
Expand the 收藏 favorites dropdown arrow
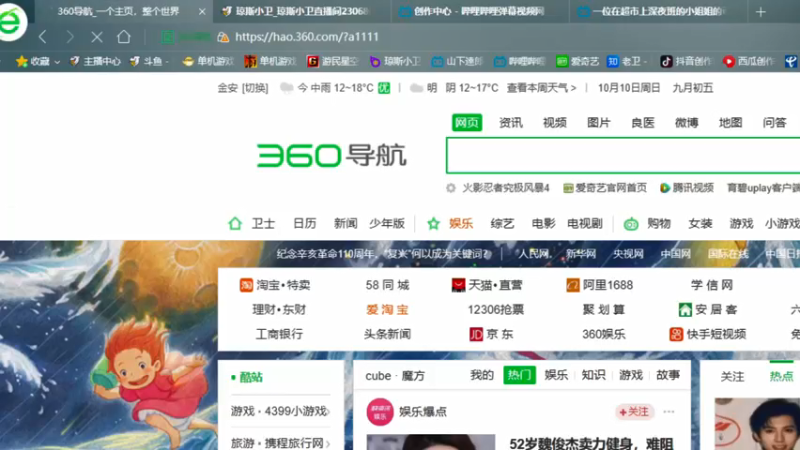coord(57,62)
